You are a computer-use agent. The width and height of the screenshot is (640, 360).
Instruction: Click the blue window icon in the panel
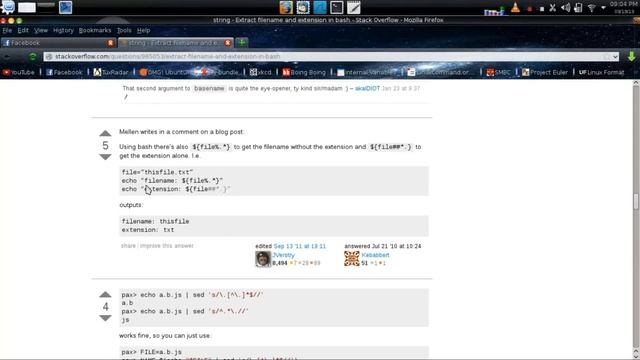click(x=65, y=7)
